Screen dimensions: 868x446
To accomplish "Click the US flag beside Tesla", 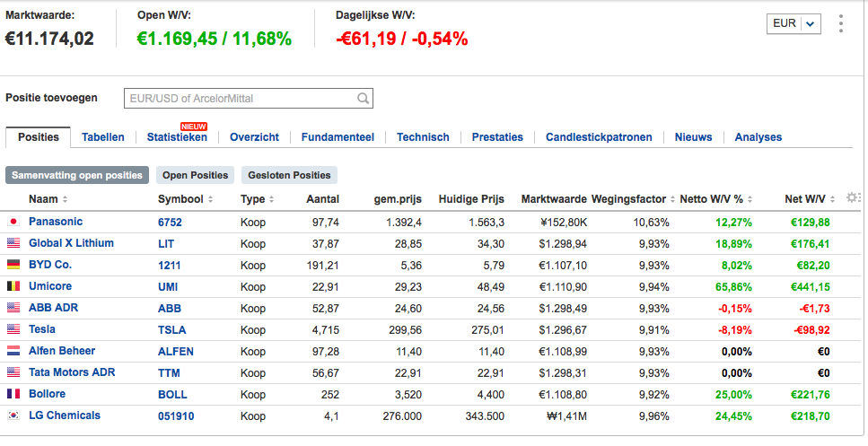I will 13,329.
